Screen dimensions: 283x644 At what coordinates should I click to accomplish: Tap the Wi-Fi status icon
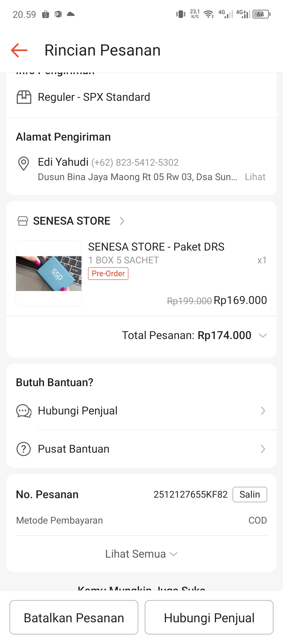(x=209, y=14)
